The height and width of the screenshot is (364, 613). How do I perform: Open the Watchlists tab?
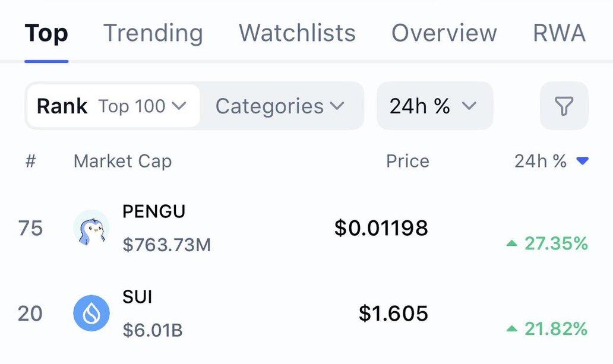(x=297, y=33)
